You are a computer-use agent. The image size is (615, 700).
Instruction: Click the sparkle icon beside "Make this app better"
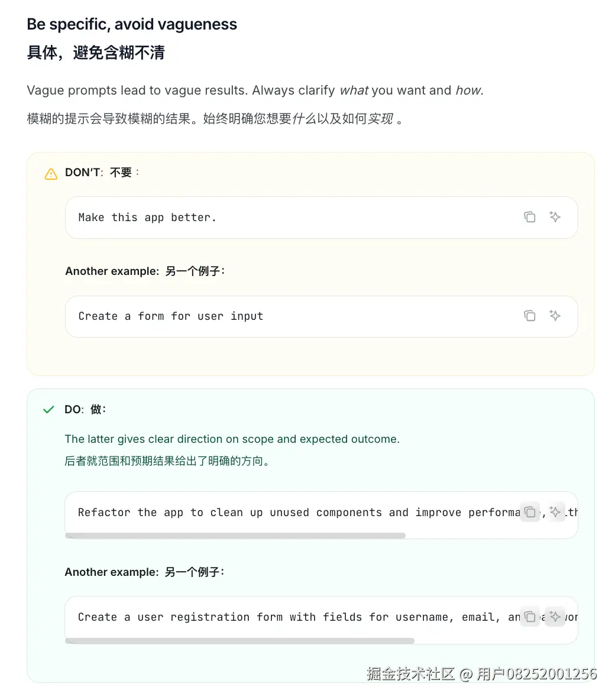point(555,217)
